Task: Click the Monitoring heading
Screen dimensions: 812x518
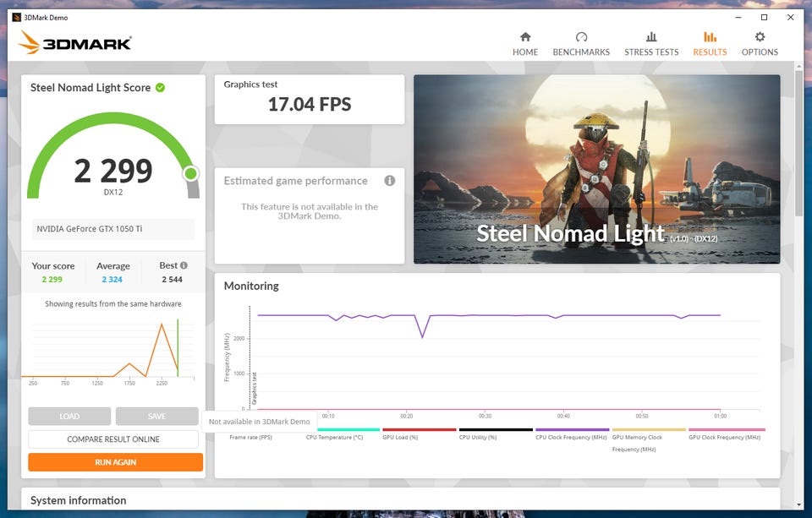Action: (251, 286)
